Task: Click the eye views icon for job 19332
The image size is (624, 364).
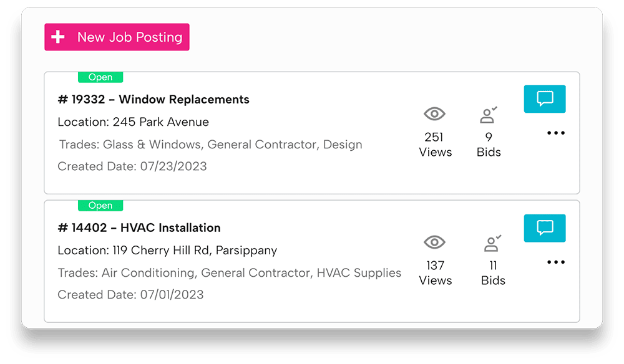Action: tap(435, 114)
